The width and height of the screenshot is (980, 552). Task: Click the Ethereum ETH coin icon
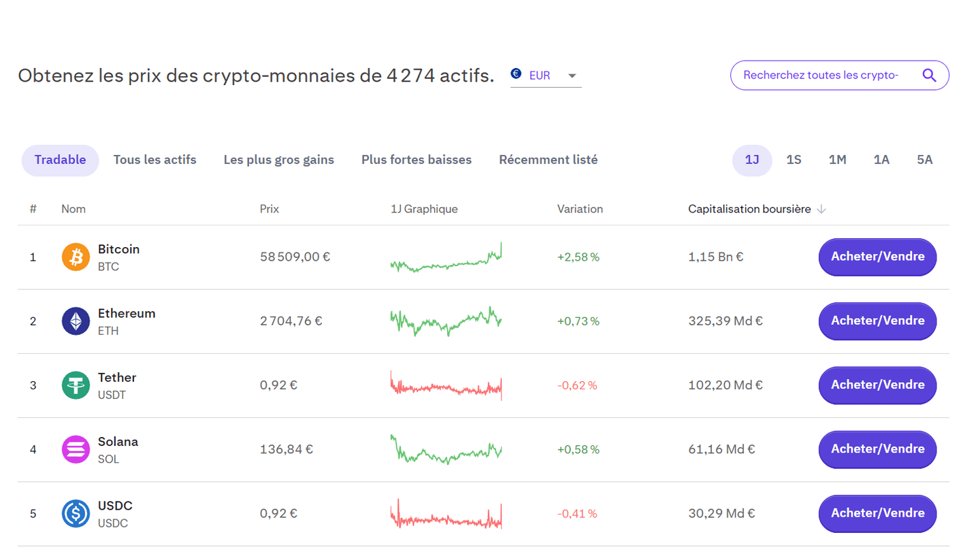[x=76, y=321]
